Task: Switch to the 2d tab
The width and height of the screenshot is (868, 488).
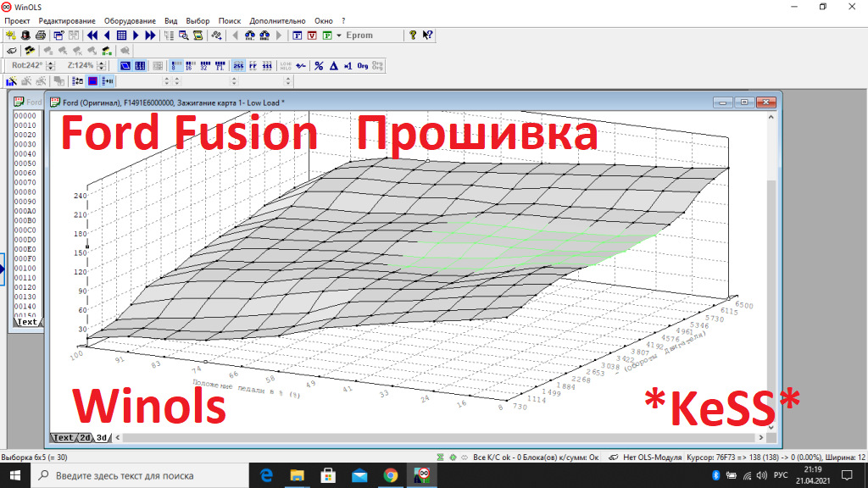Action: point(85,438)
